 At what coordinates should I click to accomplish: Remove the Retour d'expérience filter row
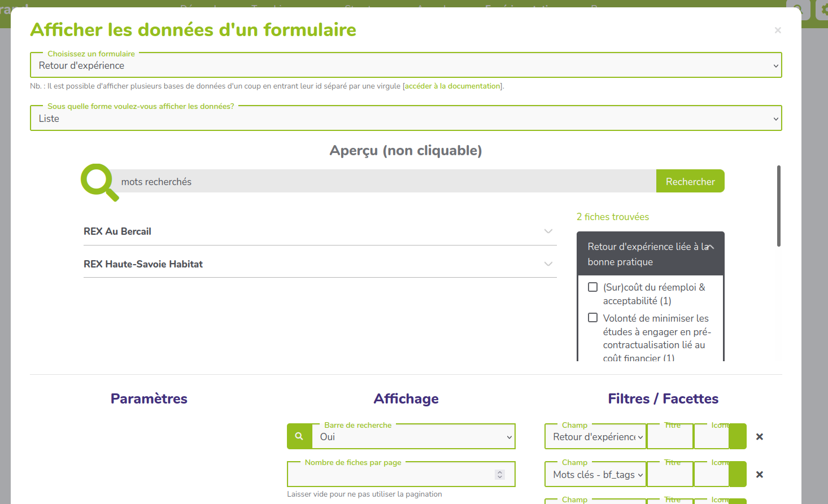759,437
